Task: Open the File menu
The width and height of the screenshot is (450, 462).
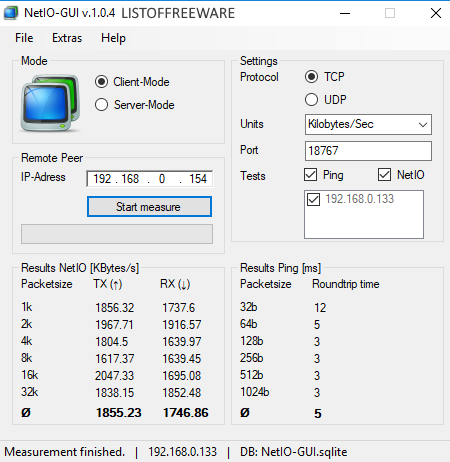Action: click(24, 38)
